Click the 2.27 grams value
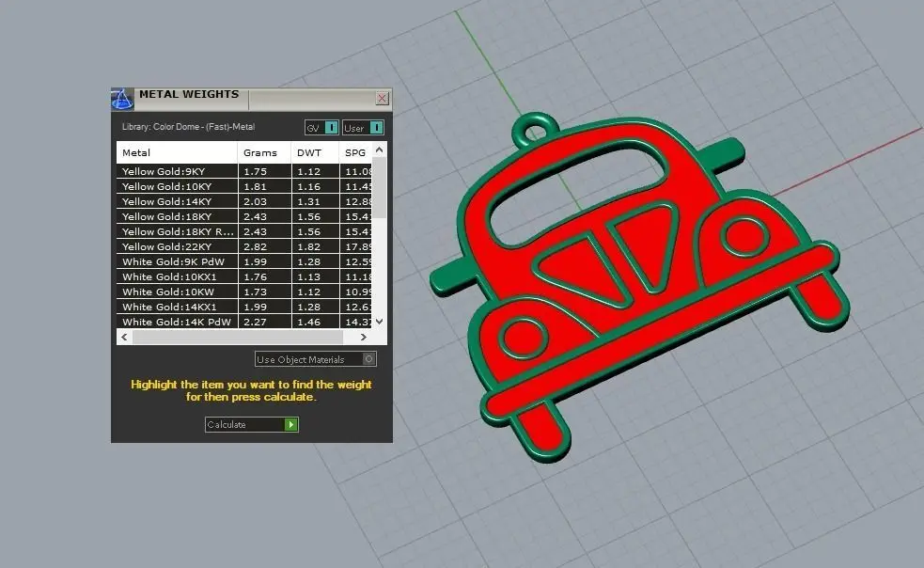The width and height of the screenshot is (924, 568). click(255, 322)
